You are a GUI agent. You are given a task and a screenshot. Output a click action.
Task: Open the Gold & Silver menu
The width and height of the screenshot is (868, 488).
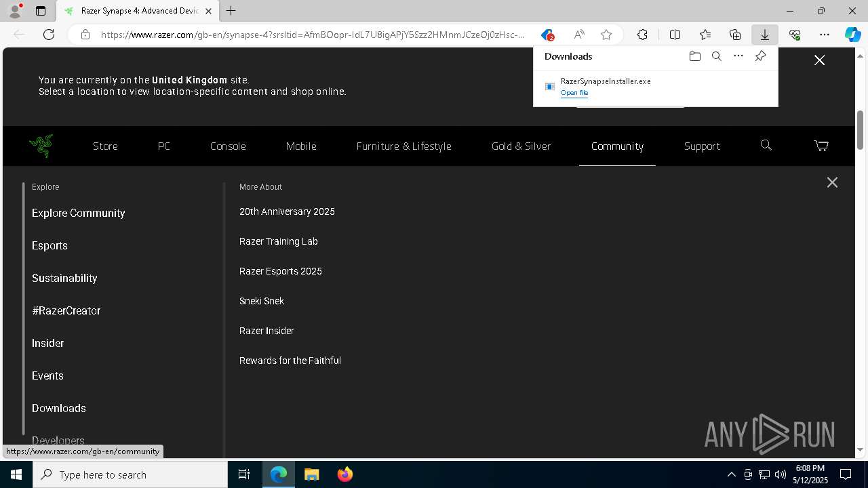click(521, 146)
